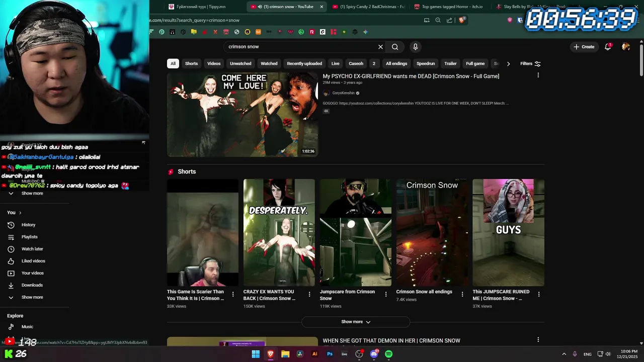
Task: Open Spotify from the taskbar
Action: pos(388,354)
